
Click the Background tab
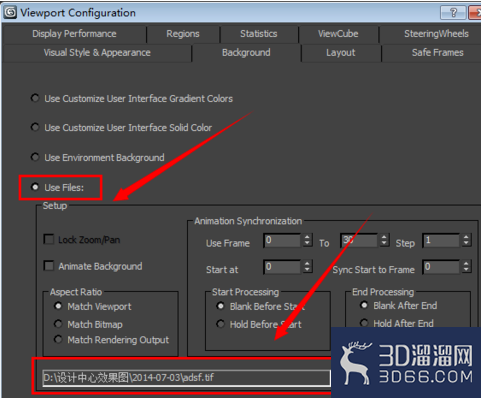(246, 53)
